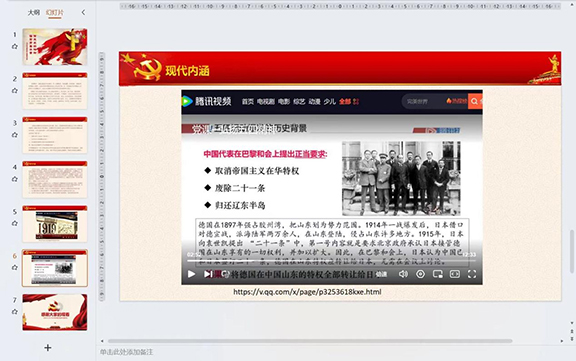The width and height of the screenshot is (576, 361).
Task: Toggle the star icon beside slide 5
Action: [15, 223]
